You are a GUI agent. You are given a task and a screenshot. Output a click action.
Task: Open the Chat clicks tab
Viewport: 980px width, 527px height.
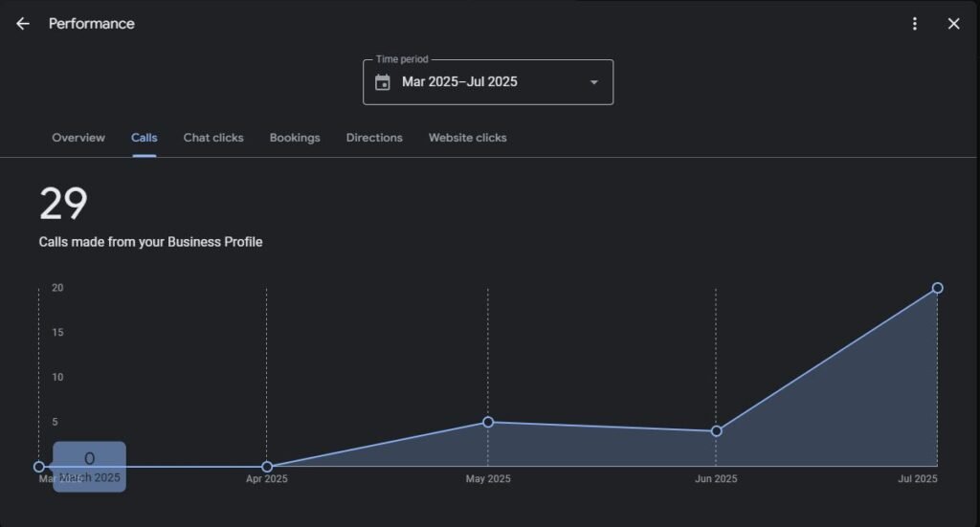coord(213,138)
